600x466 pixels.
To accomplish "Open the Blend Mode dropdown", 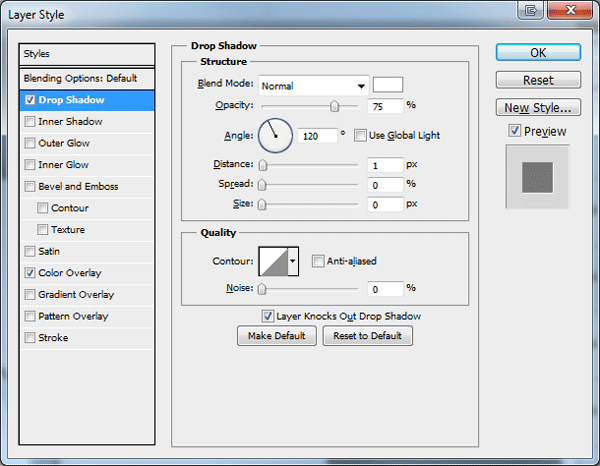I will (x=313, y=86).
